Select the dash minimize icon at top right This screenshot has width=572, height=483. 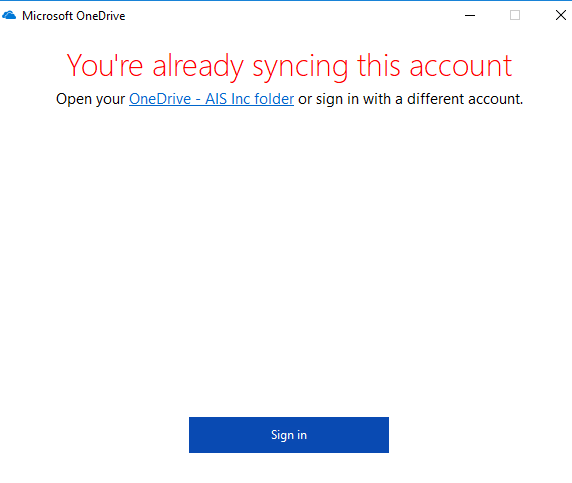click(470, 15)
